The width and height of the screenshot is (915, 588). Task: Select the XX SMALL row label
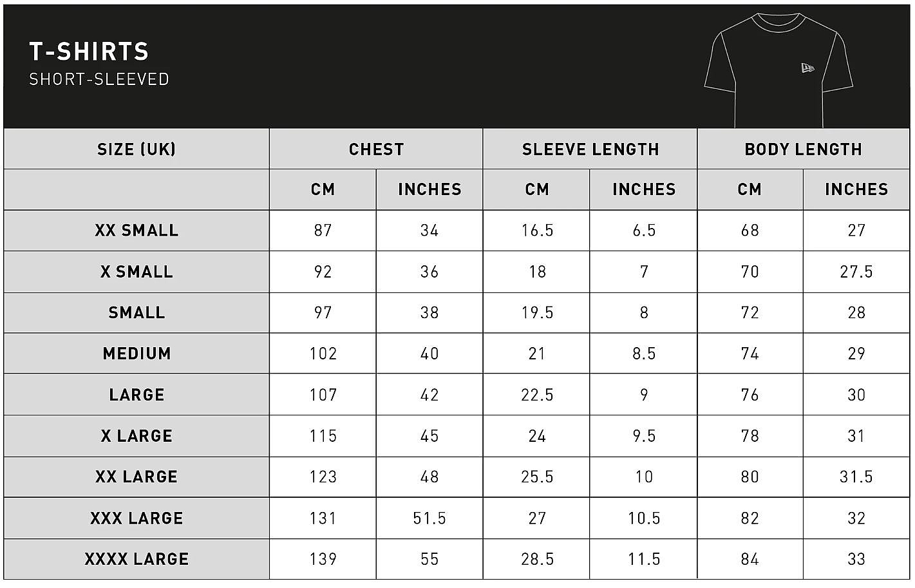137,231
